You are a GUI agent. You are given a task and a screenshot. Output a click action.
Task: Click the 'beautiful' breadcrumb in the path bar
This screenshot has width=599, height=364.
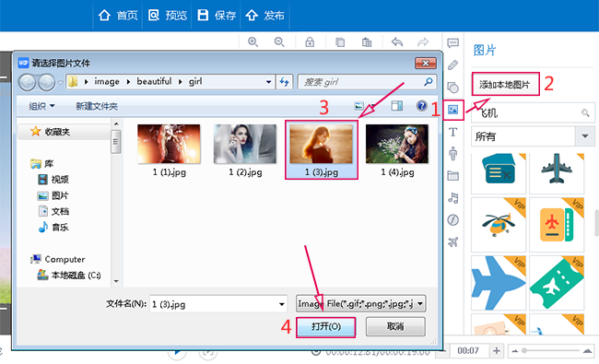[154, 81]
